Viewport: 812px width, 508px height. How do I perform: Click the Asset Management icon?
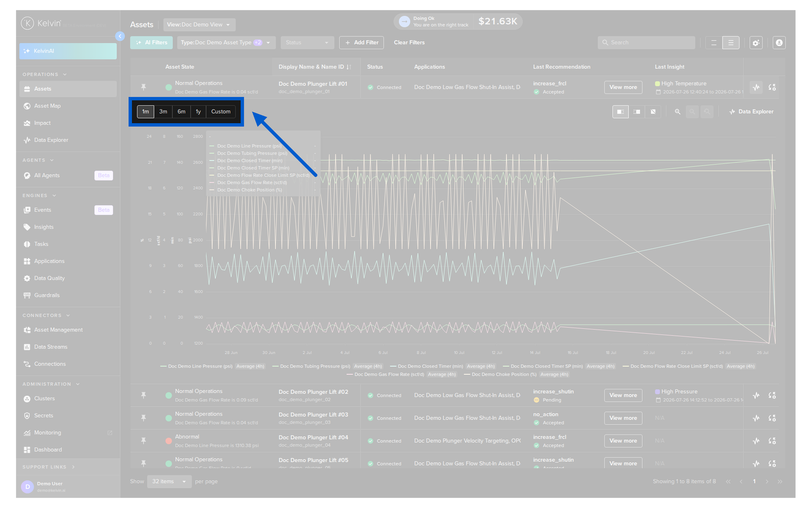[x=27, y=330]
